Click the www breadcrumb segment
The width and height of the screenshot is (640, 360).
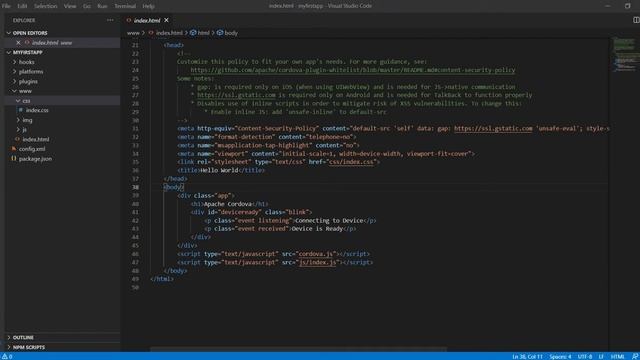[x=133, y=33]
